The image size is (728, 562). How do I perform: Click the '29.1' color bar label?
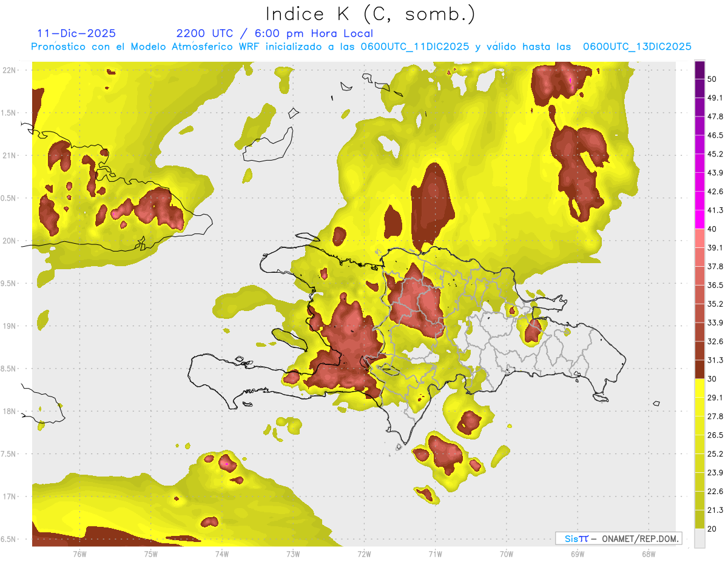click(x=715, y=397)
